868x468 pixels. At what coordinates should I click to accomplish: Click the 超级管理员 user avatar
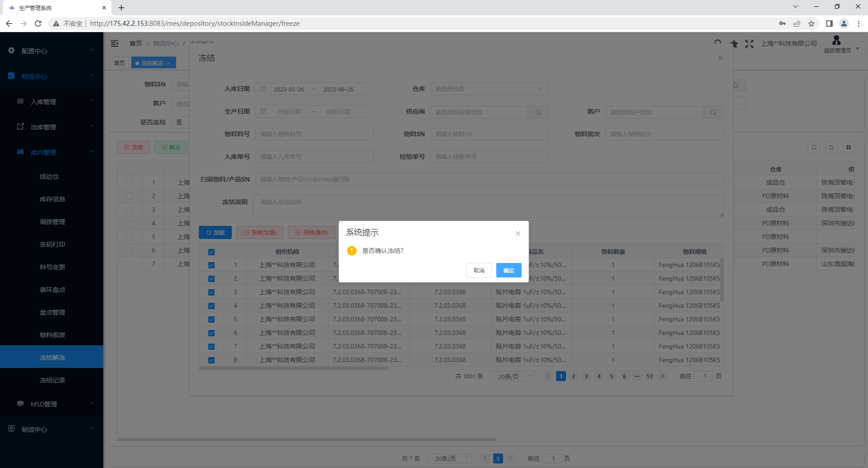click(x=836, y=40)
